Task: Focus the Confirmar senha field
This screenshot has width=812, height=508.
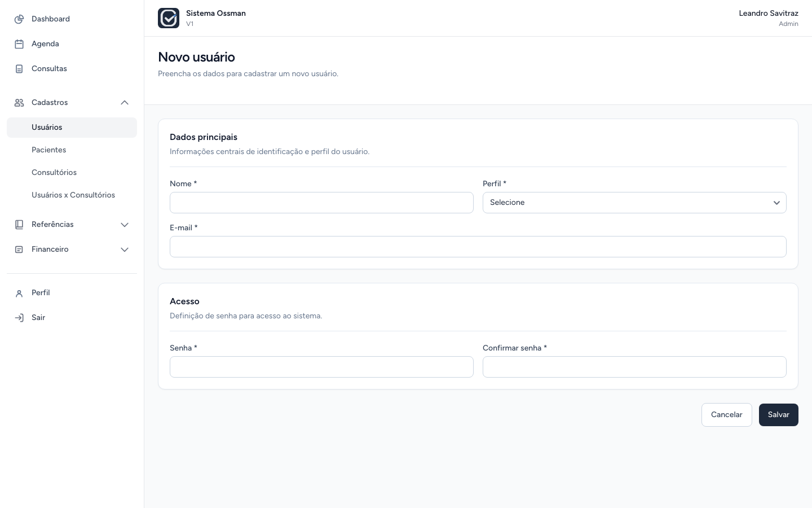Action: tap(634, 367)
